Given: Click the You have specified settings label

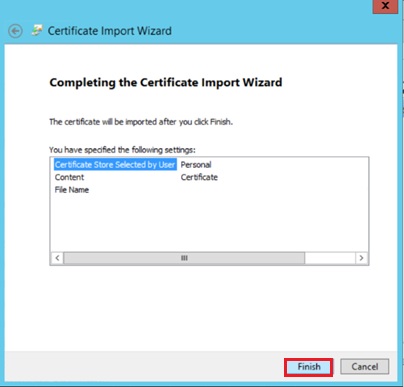Looking at the screenshot, I should 122,150.
